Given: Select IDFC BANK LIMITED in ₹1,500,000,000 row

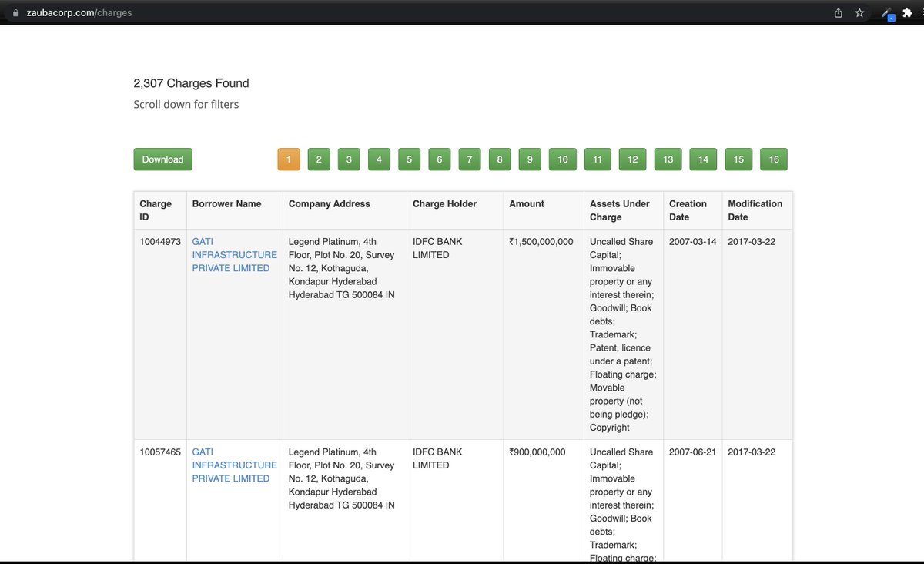Looking at the screenshot, I should coord(437,248).
